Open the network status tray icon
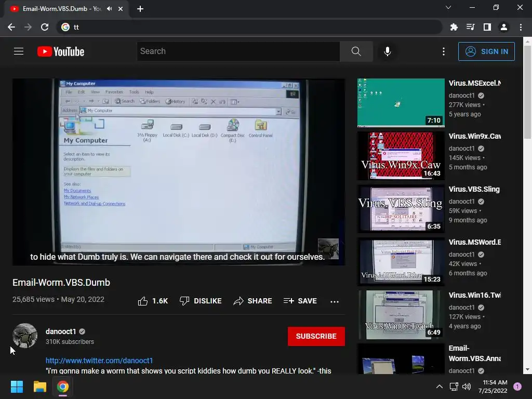The width and height of the screenshot is (532, 399). [x=454, y=387]
